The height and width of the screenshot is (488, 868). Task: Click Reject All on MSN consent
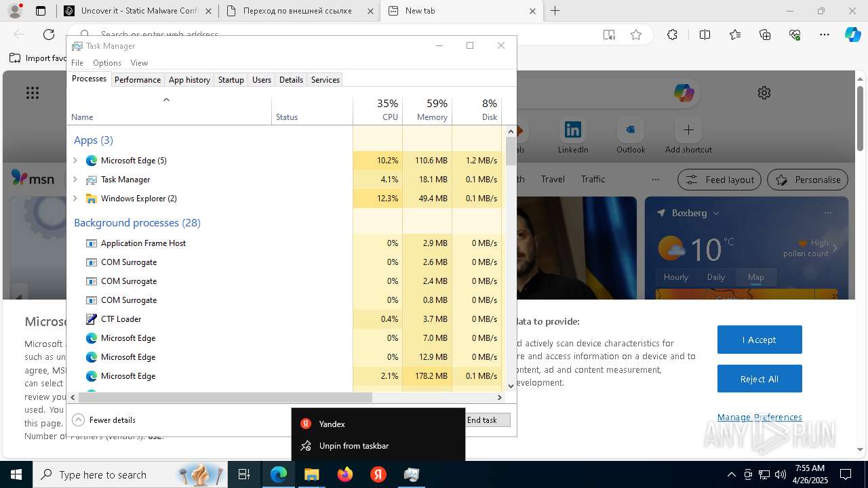(759, 379)
